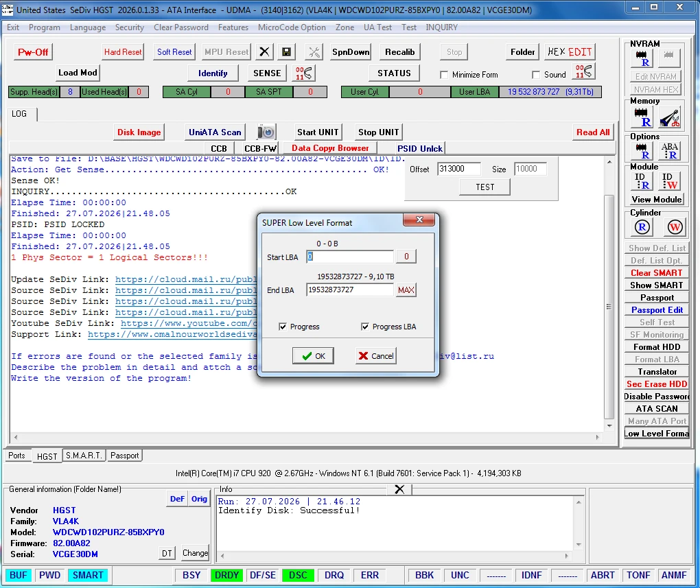The height and width of the screenshot is (588, 700).
Task: Click the Clear SMART button
Action: (657, 273)
